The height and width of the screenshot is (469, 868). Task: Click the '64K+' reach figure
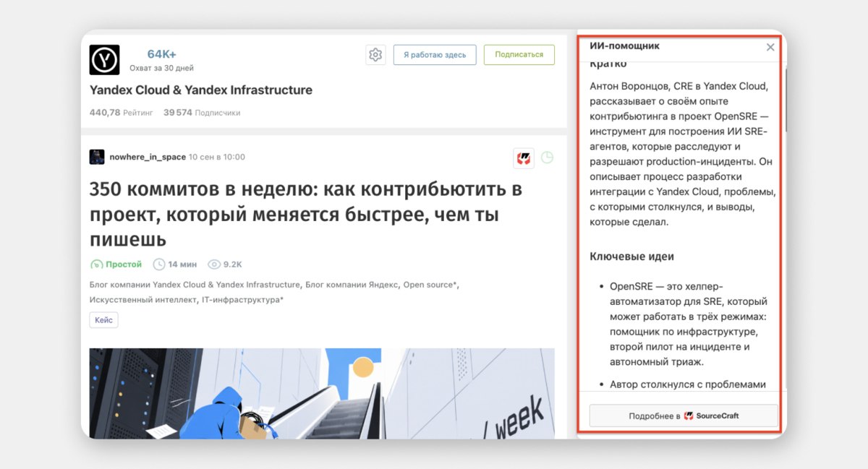point(162,54)
